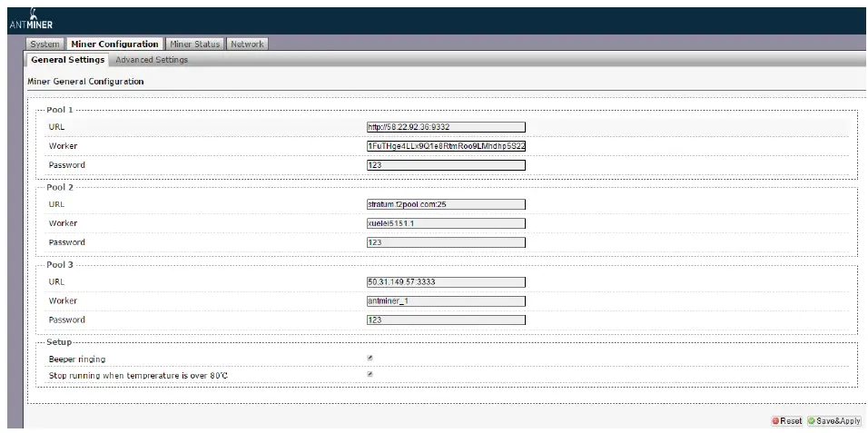
Task: Click the Pool 1 URL field
Action: [x=446, y=127]
